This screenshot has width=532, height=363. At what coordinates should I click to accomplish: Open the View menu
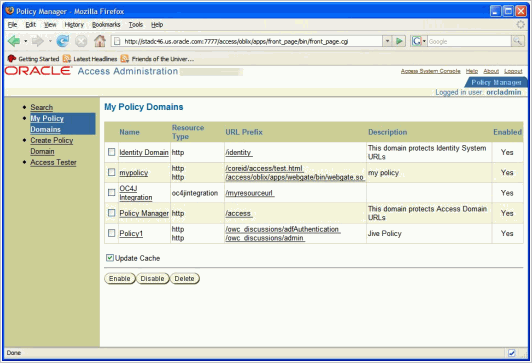click(x=50, y=24)
